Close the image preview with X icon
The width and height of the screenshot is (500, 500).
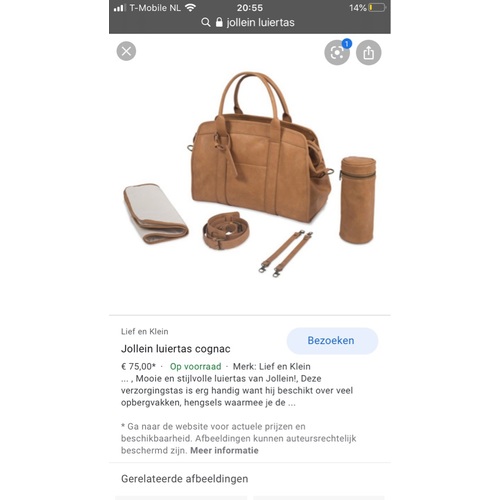click(x=126, y=51)
